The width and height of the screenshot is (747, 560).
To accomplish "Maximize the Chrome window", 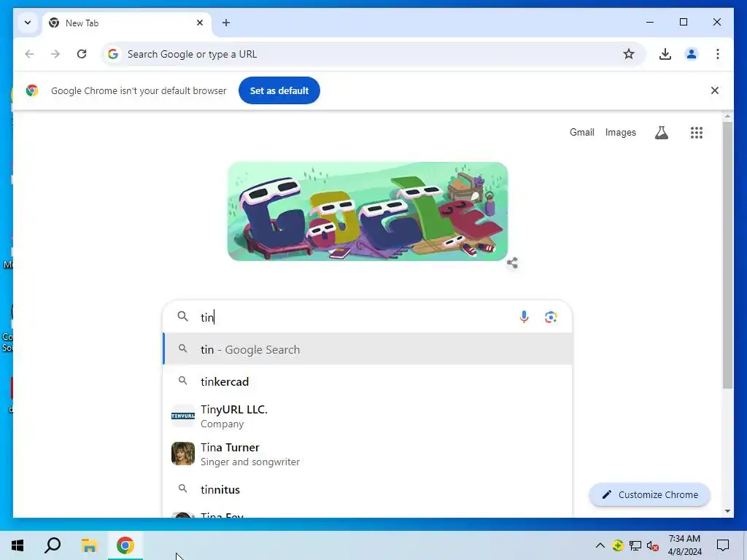I will pos(684,22).
